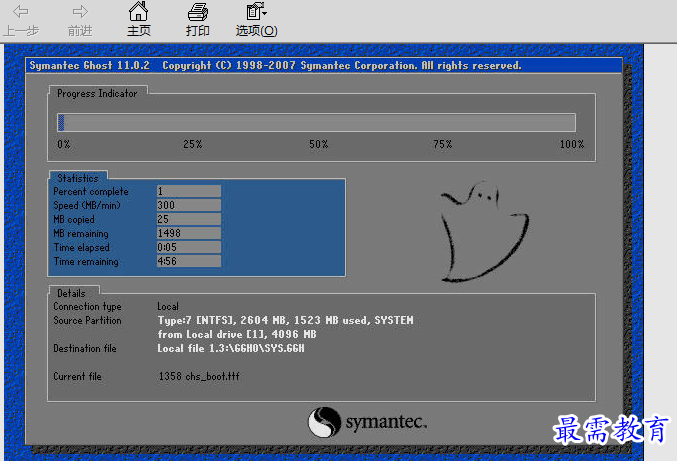Screen dimensions: 677x461
Task: Click the MB remaining value 1498
Action: 189,233
